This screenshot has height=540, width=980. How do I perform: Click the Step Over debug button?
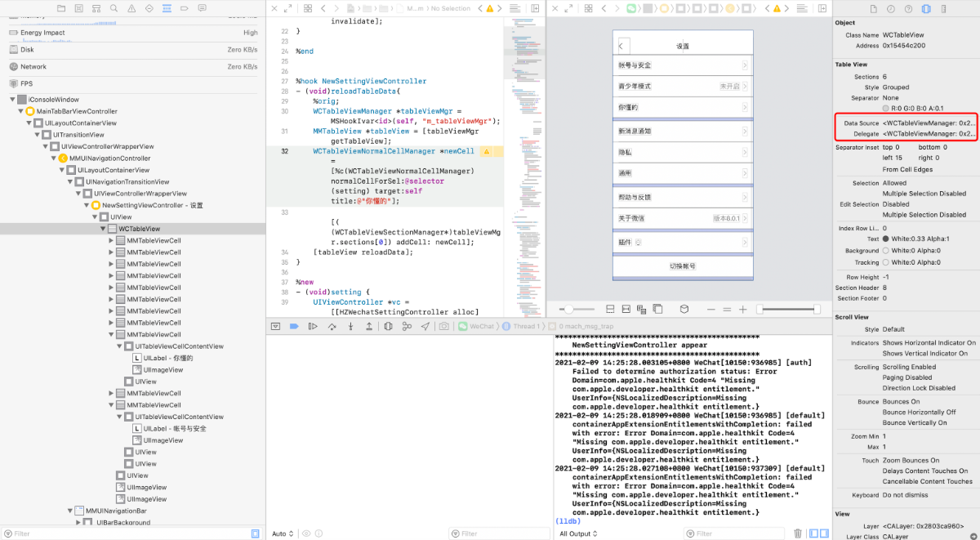[332, 326]
